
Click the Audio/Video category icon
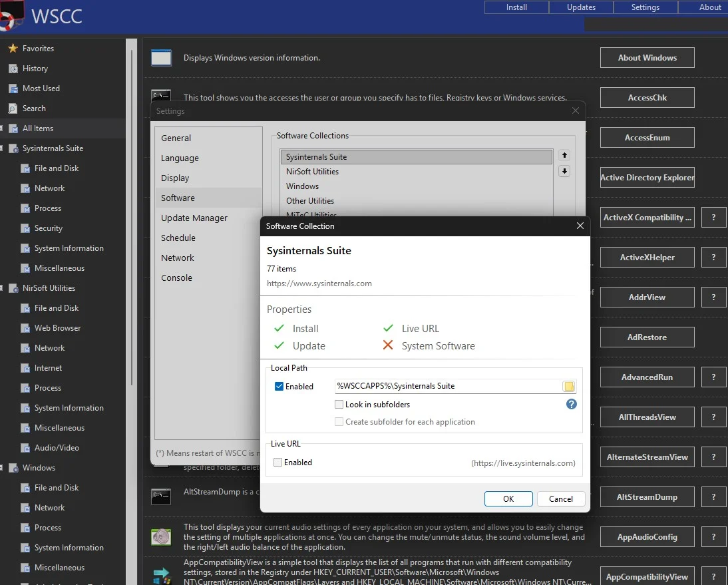click(25, 448)
